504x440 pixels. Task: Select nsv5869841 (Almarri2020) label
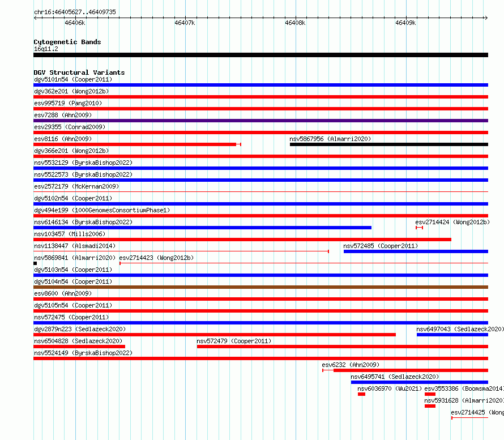coord(75,258)
